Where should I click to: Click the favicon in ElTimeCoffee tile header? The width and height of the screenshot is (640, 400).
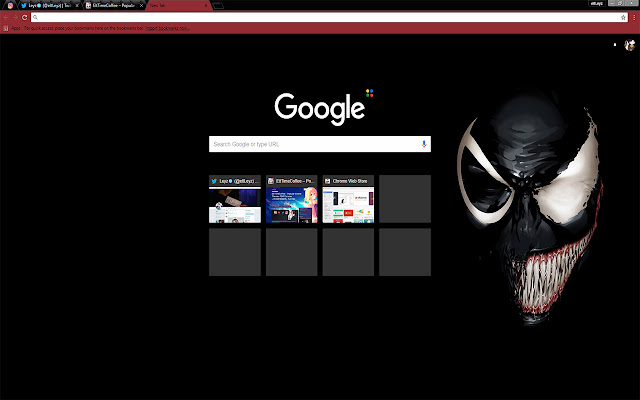(271, 181)
